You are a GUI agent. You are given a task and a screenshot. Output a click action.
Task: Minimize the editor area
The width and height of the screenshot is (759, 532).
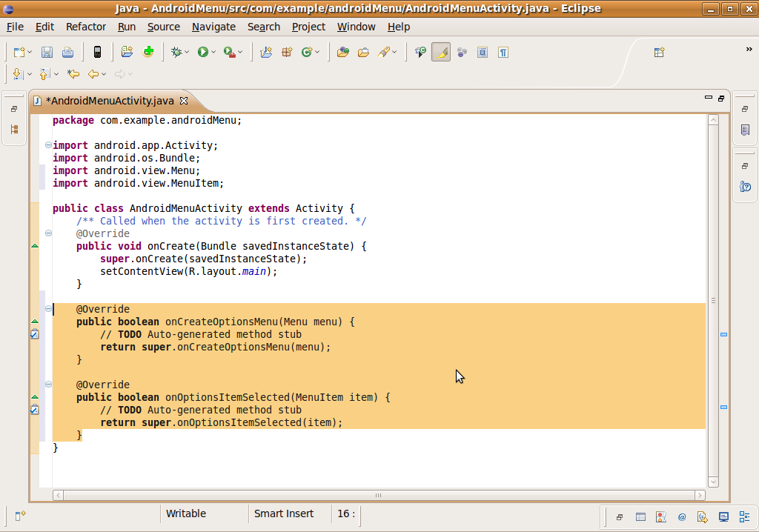pos(709,97)
